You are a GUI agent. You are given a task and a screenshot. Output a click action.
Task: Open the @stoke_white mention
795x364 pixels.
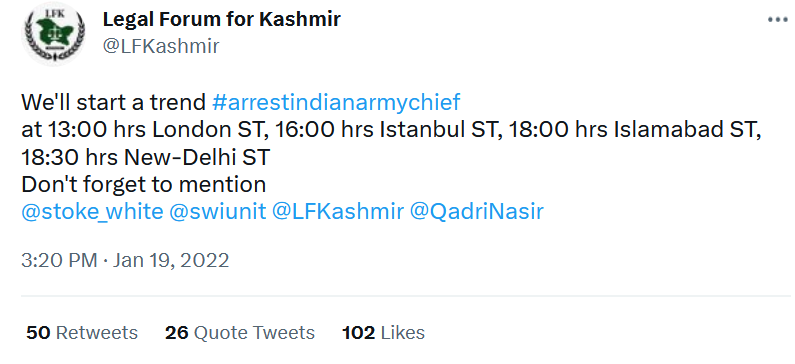coord(92,211)
